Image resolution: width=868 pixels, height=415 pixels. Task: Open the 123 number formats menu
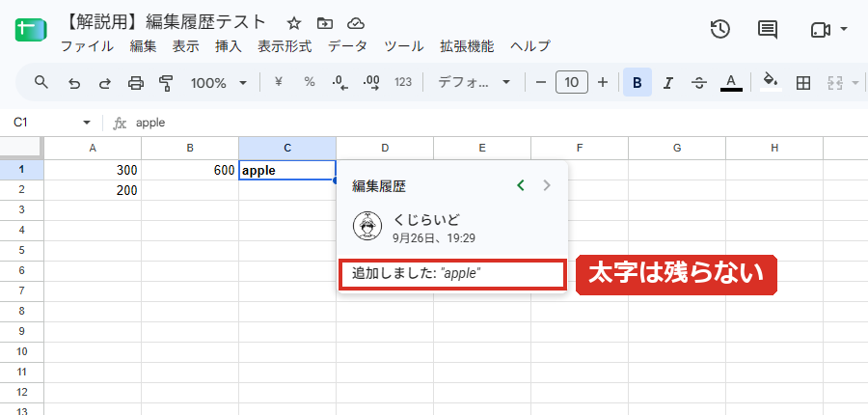pos(403,82)
